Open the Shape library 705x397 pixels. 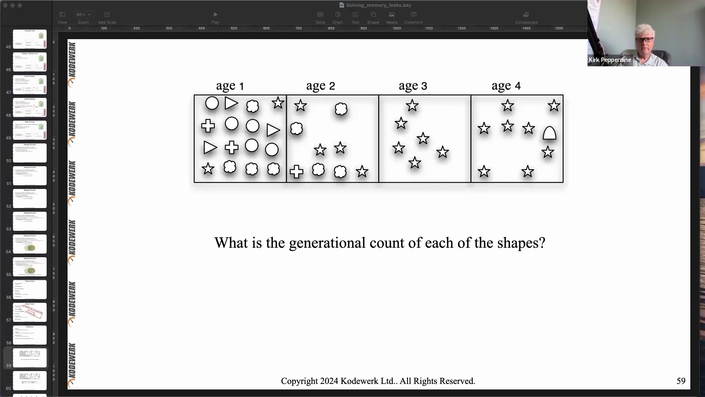373,18
